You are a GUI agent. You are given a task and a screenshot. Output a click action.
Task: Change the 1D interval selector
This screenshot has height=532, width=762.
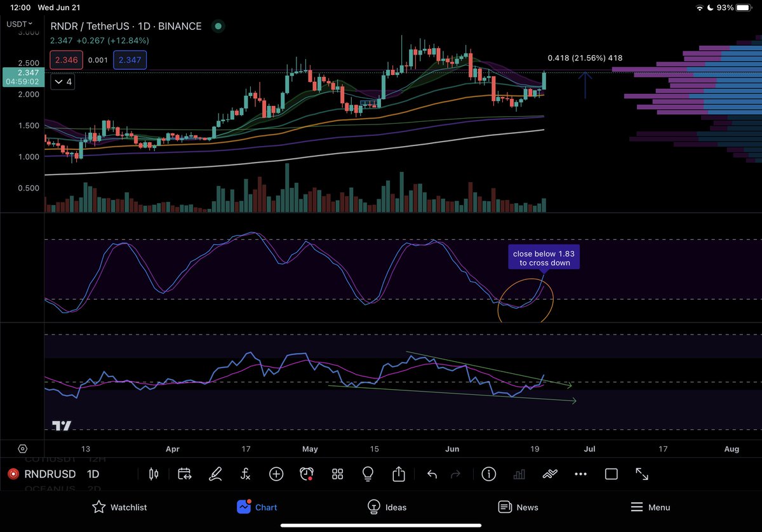[93, 474]
